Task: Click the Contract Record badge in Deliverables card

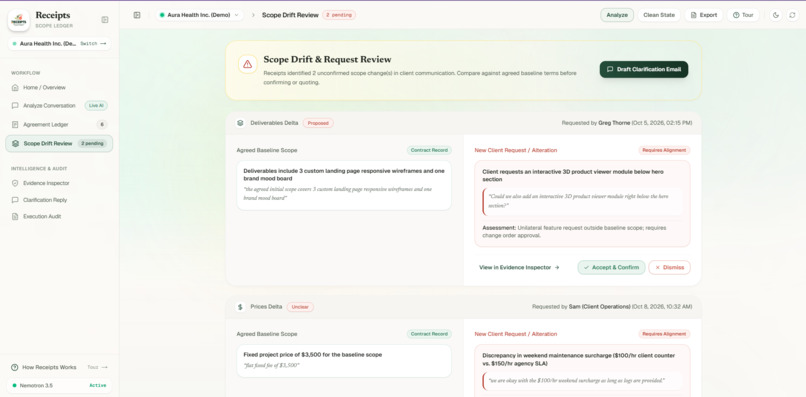Action: [x=429, y=150]
